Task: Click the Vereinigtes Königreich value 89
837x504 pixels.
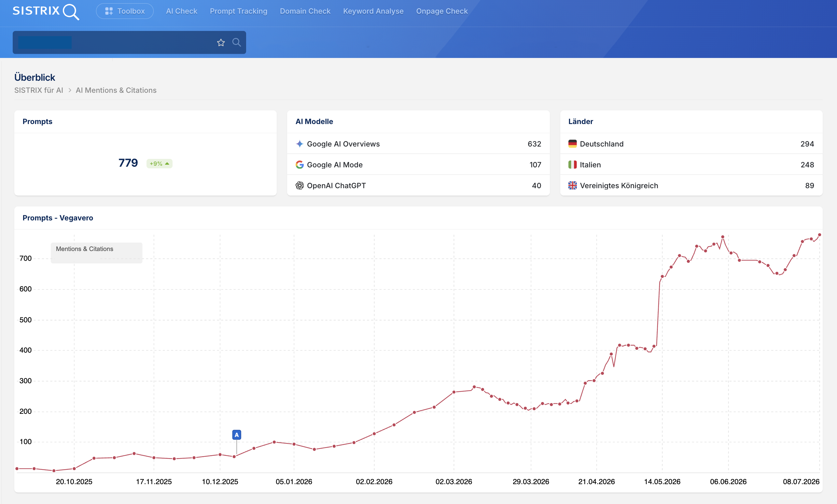Action: click(810, 186)
